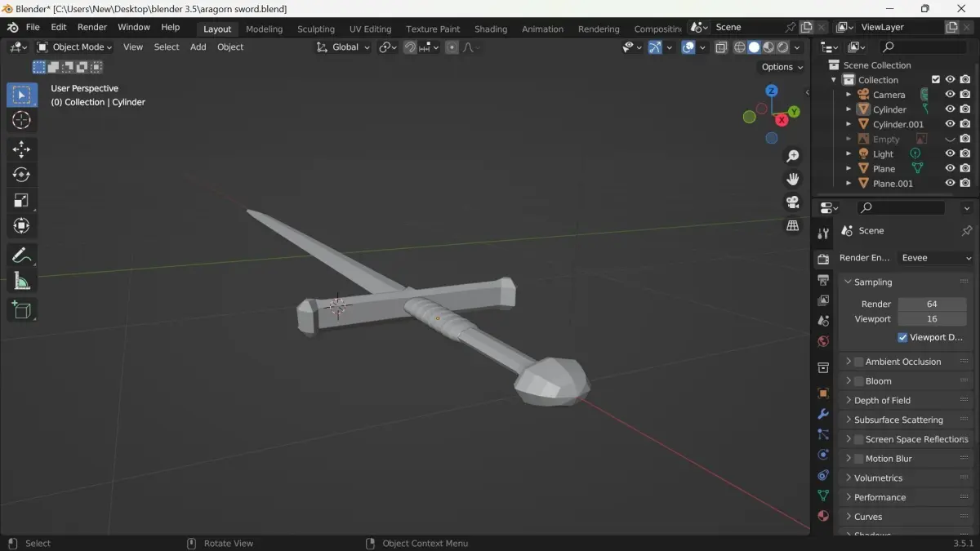Open the Render Engine Eevee dropdown
Screen dimensions: 980x551
point(936,258)
